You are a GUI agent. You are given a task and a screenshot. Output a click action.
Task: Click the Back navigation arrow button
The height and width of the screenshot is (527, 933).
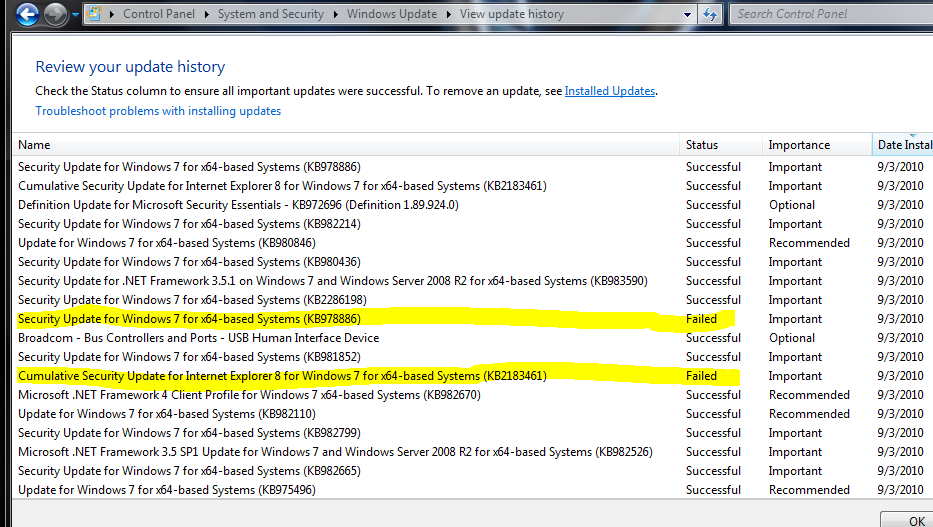[x=28, y=14]
